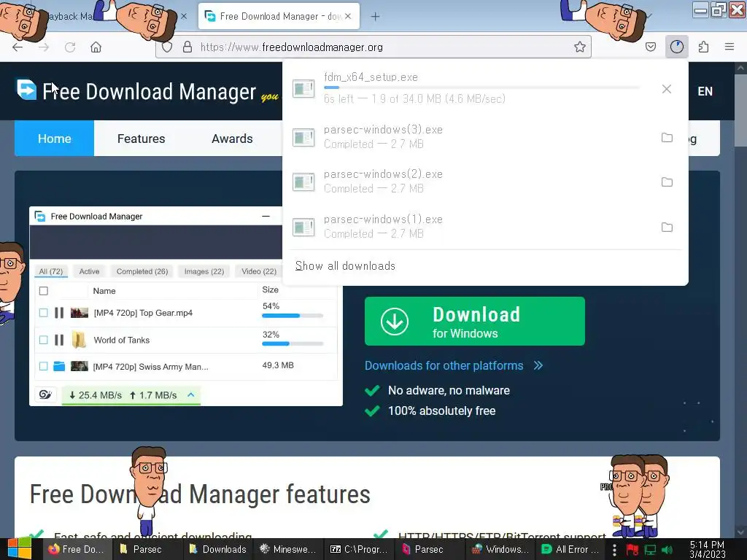Sort by the Size column header

270,289
